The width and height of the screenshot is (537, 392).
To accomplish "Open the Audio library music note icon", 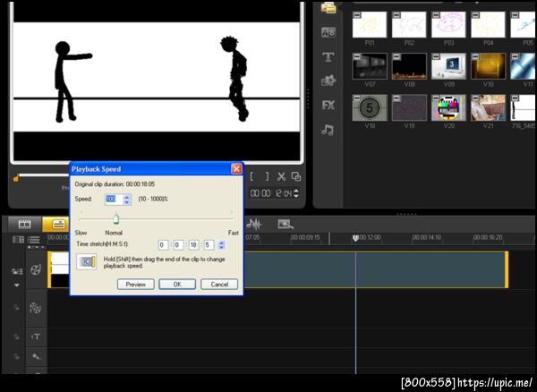I will (x=328, y=129).
